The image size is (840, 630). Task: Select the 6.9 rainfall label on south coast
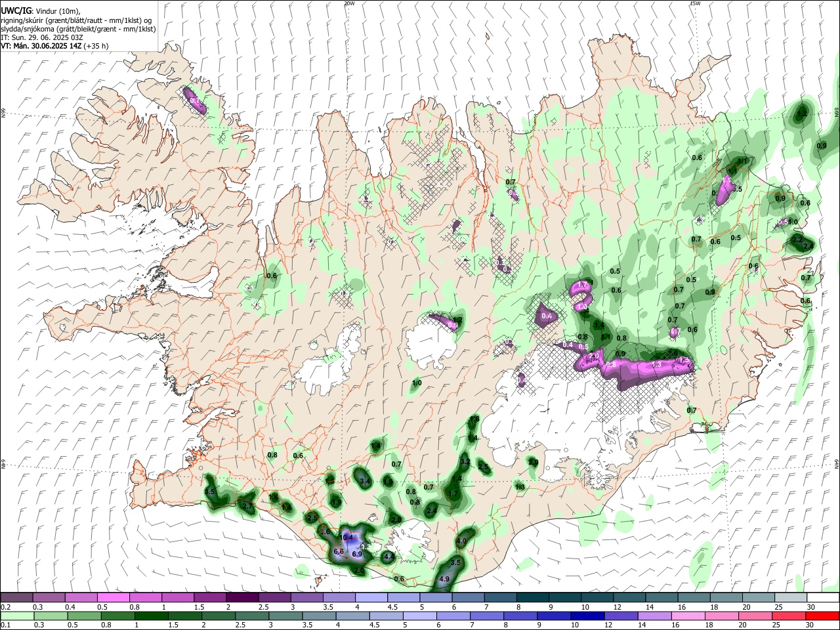pyautogui.click(x=357, y=555)
